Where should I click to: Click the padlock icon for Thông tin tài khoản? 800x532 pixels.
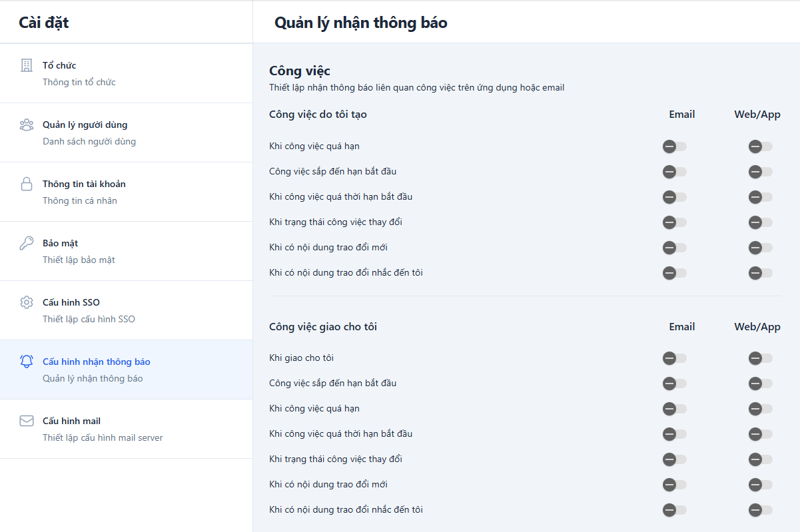[27, 184]
